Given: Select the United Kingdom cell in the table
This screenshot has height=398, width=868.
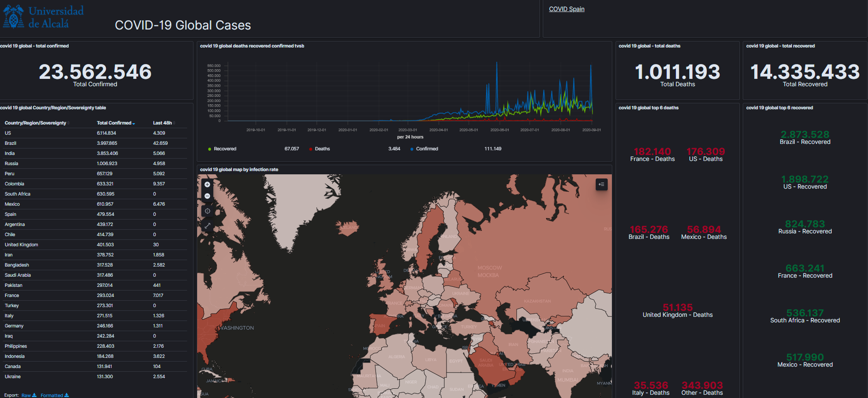Looking at the screenshot, I should (x=21, y=245).
